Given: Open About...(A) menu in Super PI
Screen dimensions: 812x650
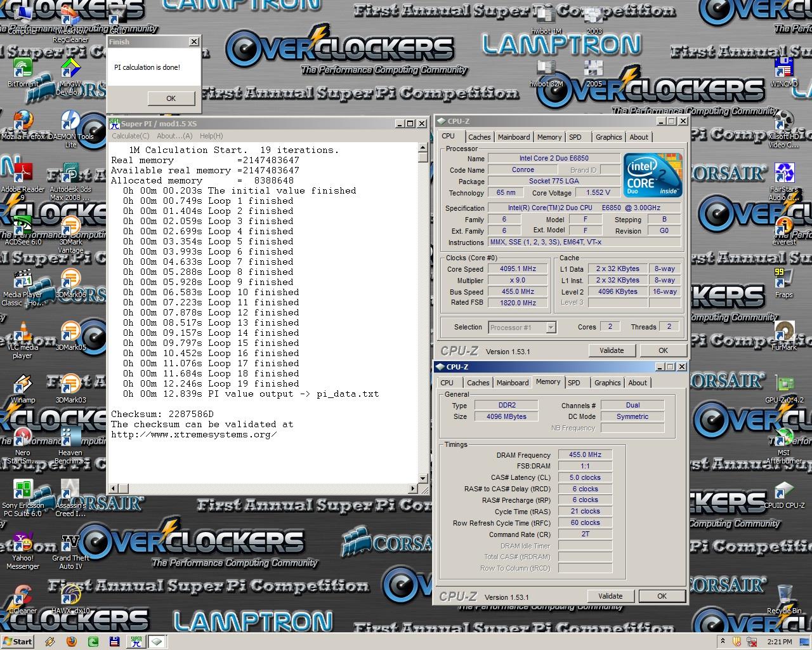Looking at the screenshot, I should click(x=174, y=136).
